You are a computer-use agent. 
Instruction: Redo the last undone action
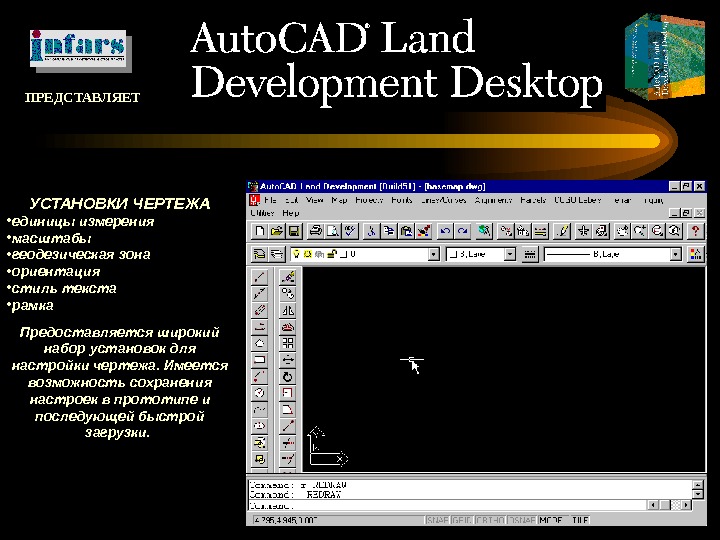(462, 231)
